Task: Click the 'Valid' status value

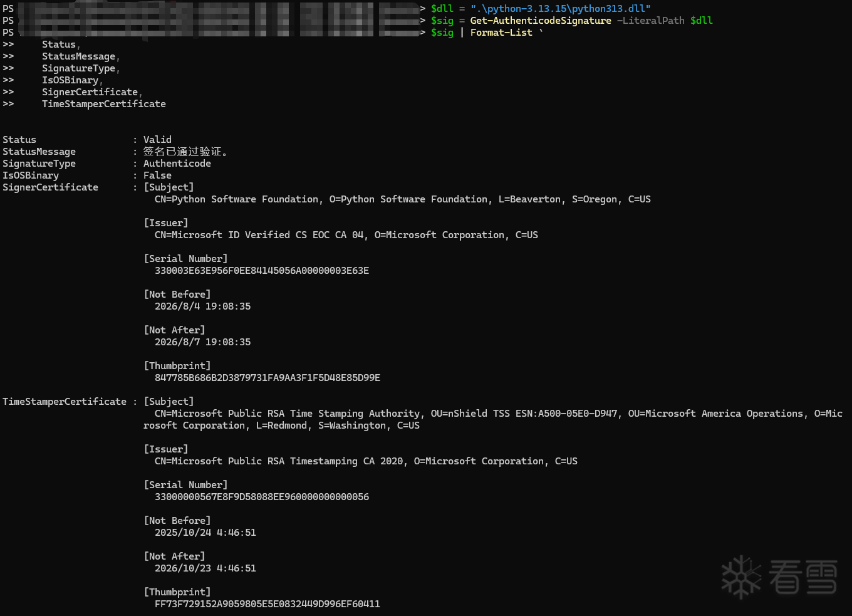Action: [x=157, y=140]
